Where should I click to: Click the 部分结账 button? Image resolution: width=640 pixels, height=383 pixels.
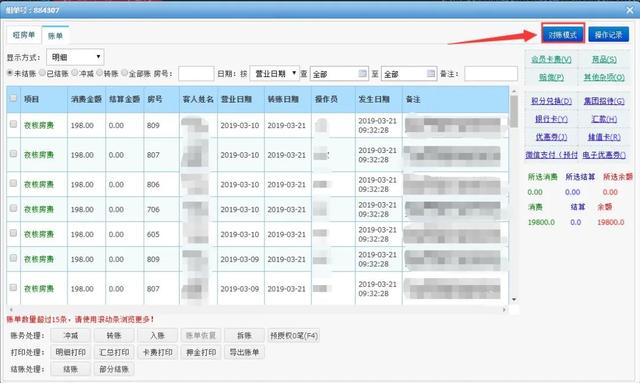click(x=114, y=369)
